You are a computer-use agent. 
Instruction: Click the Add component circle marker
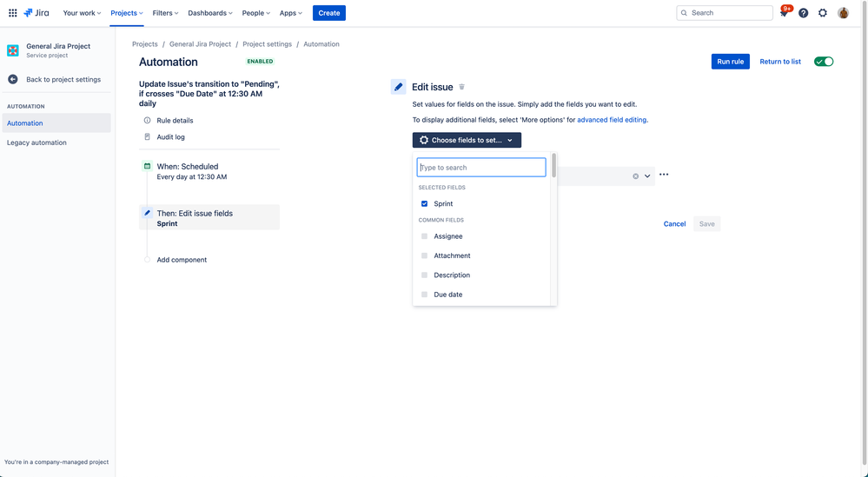[147, 260]
